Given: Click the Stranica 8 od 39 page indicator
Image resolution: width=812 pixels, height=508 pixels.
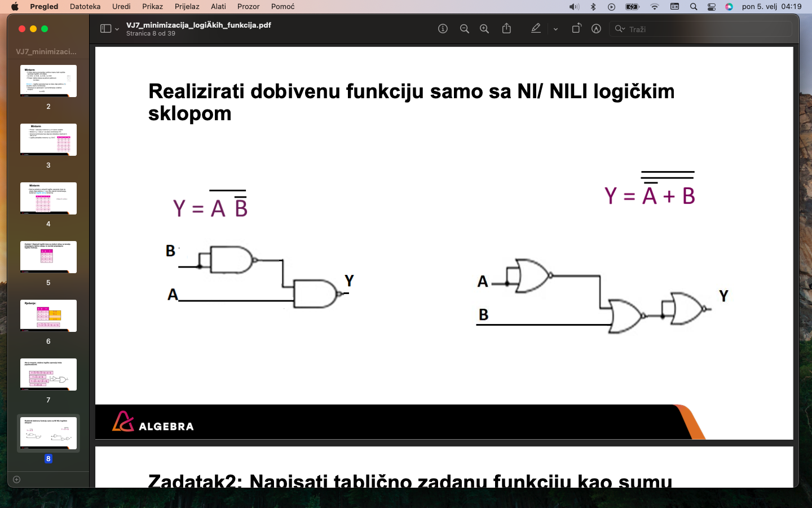Looking at the screenshot, I should tap(151, 33).
